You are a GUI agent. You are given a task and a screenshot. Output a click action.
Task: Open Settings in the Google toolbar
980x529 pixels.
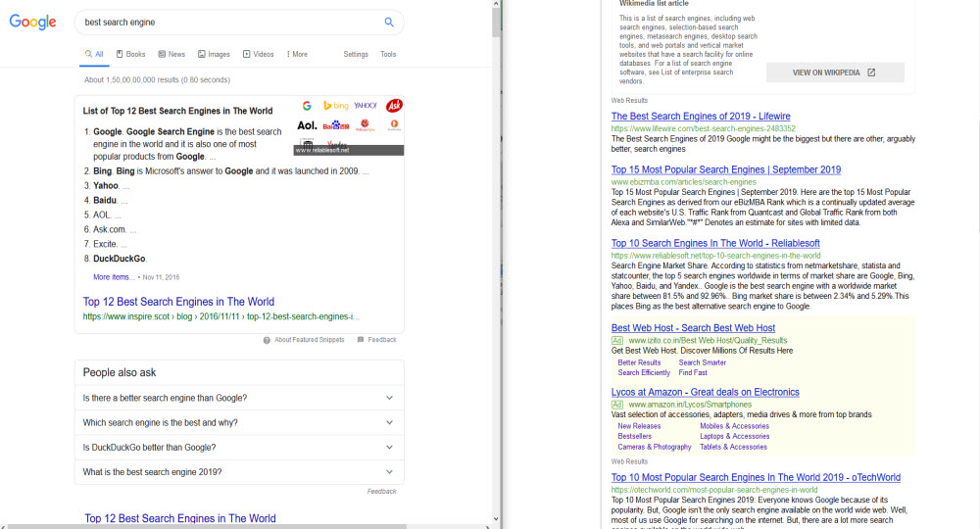click(356, 54)
